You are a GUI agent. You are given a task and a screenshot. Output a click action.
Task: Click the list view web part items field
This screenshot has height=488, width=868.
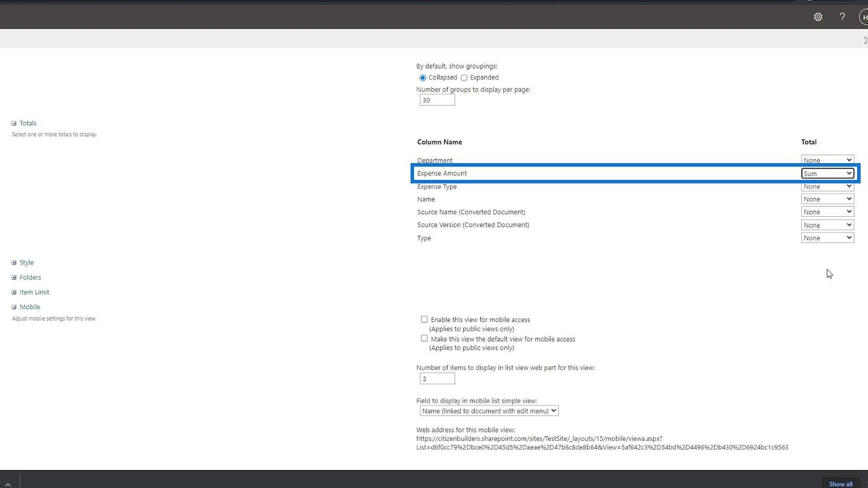(x=437, y=378)
